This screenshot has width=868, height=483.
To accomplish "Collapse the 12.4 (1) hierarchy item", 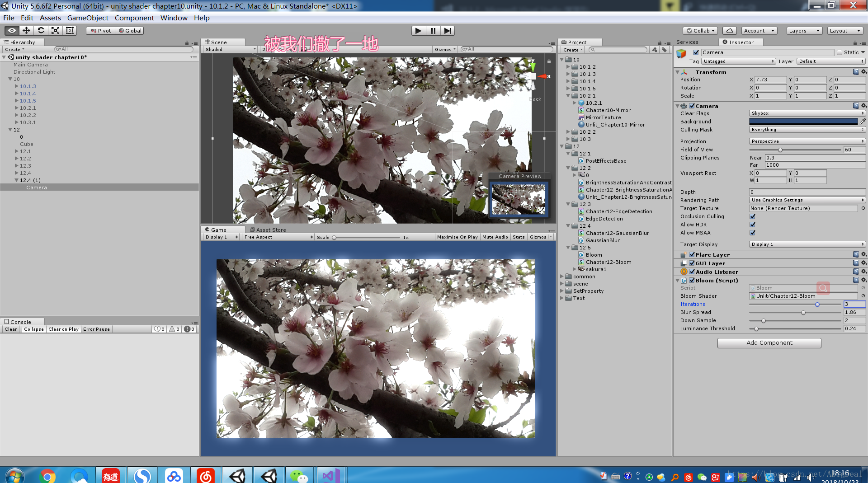I will [x=16, y=180].
